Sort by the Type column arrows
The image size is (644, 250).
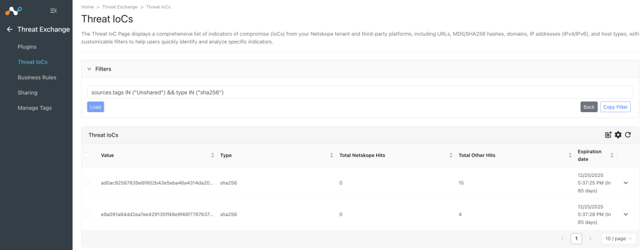tap(332, 156)
